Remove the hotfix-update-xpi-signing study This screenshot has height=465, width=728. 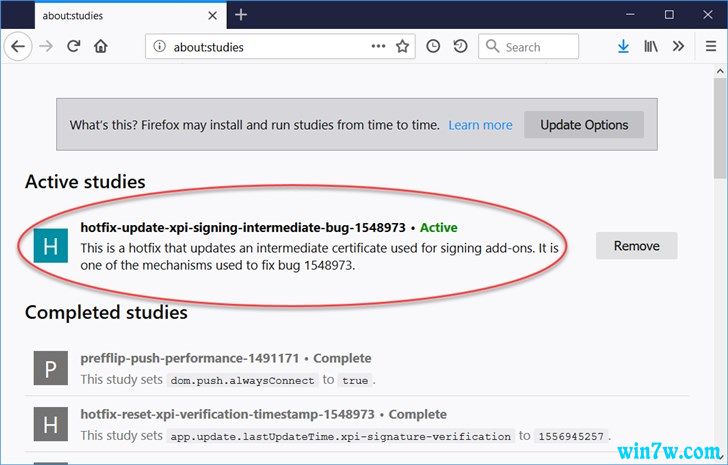[636, 245]
